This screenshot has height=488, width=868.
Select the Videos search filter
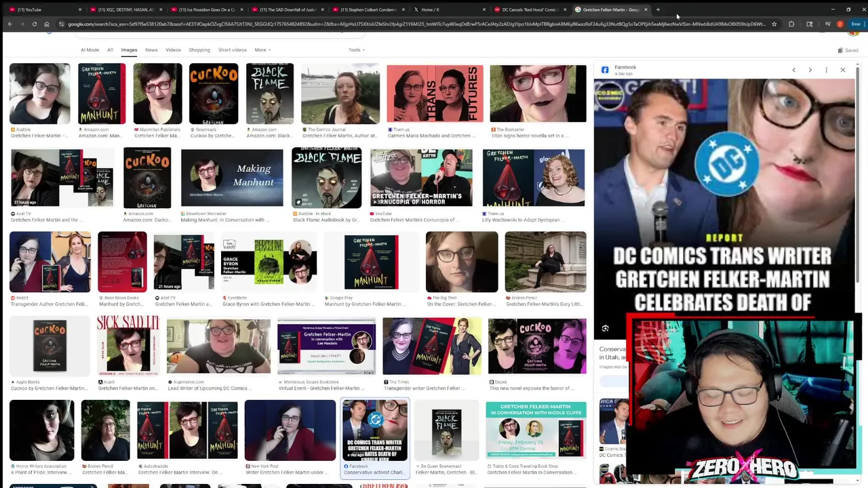173,50
